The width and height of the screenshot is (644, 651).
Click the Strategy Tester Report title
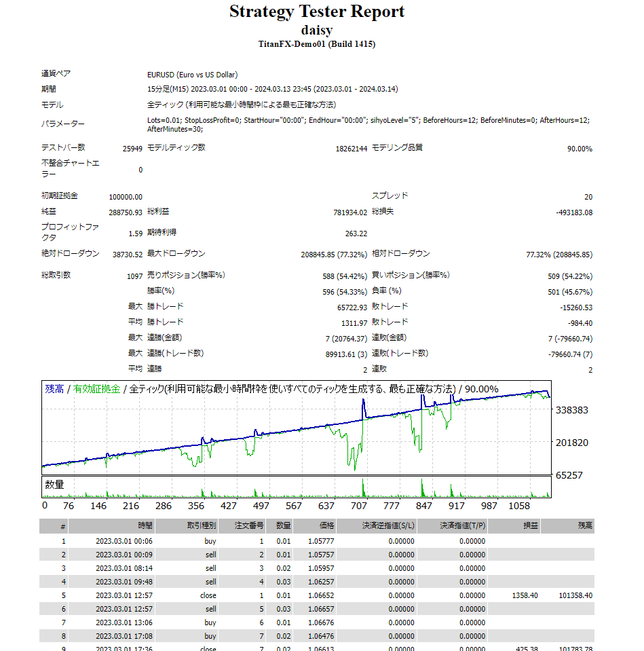coord(316,12)
